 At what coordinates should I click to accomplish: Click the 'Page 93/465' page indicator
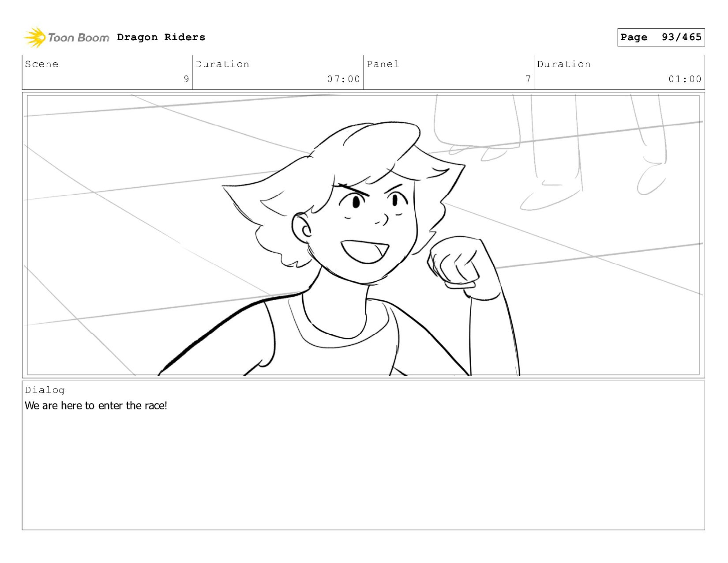661,37
